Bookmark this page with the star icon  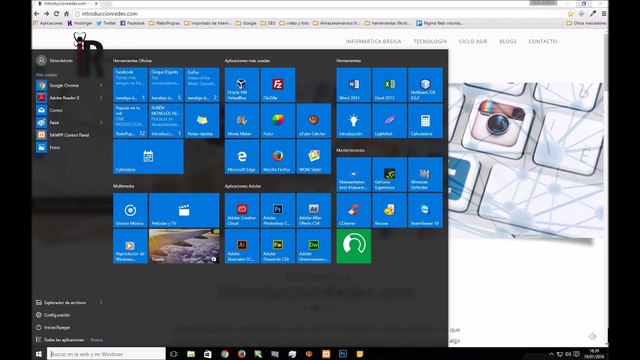[x=570, y=13]
